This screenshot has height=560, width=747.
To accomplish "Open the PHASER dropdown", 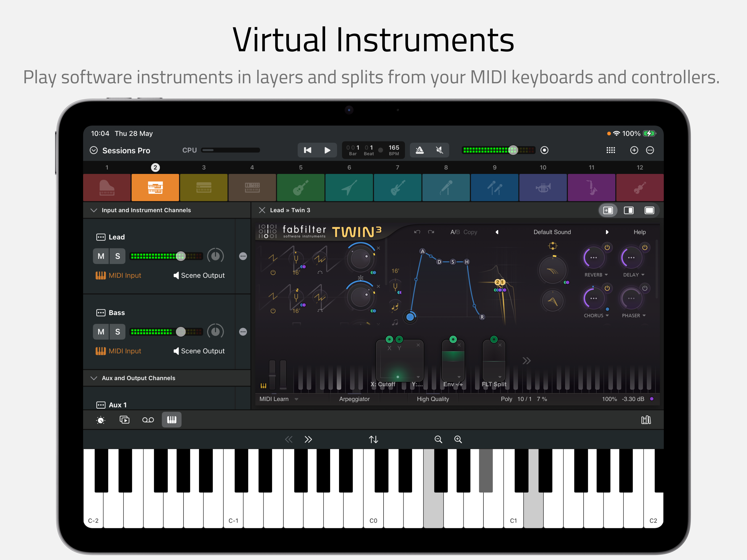I will pos(634,316).
